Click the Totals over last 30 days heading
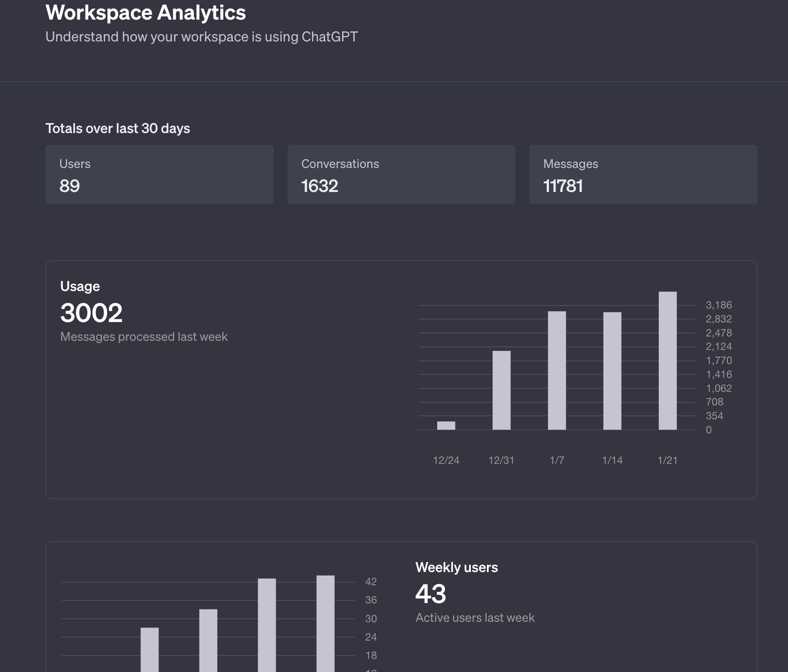788x672 pixels. point(118,128)
